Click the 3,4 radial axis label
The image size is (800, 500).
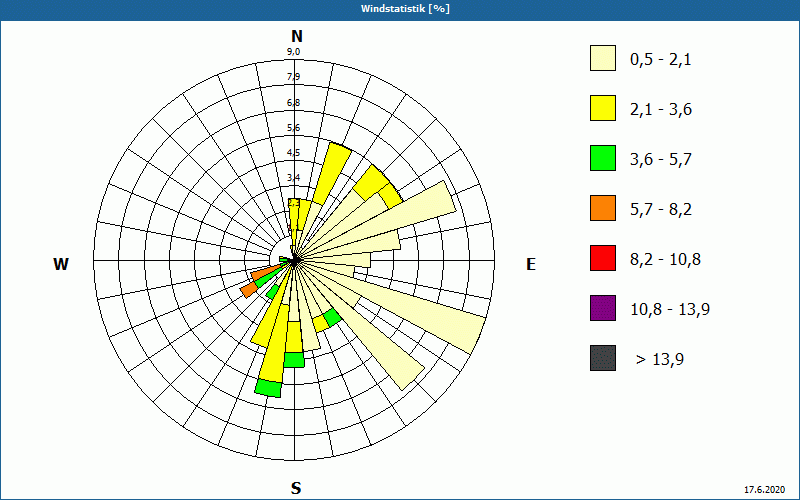(293, 178)
